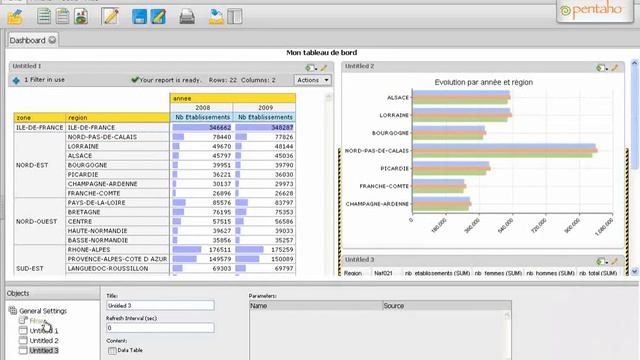Click the NORD-OUEST zone cell
640x360 pixels.
point(40,221)
